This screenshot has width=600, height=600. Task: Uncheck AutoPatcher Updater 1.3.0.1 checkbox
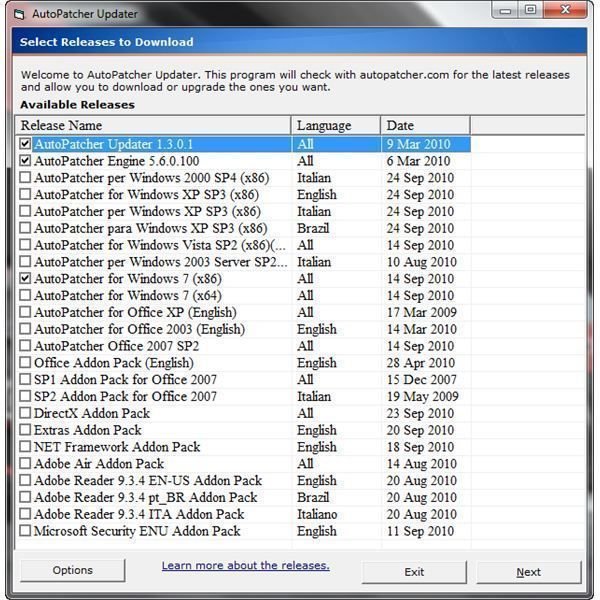point(25,144)
